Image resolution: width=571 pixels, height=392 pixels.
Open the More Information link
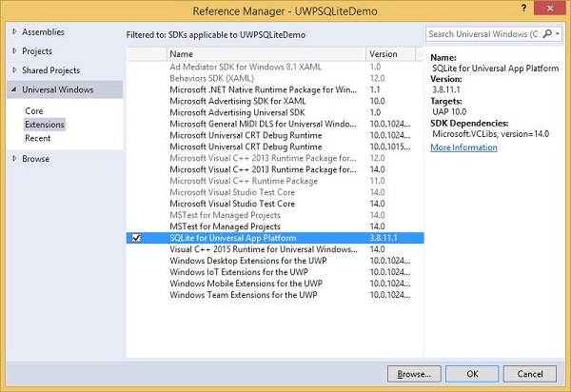463,147
